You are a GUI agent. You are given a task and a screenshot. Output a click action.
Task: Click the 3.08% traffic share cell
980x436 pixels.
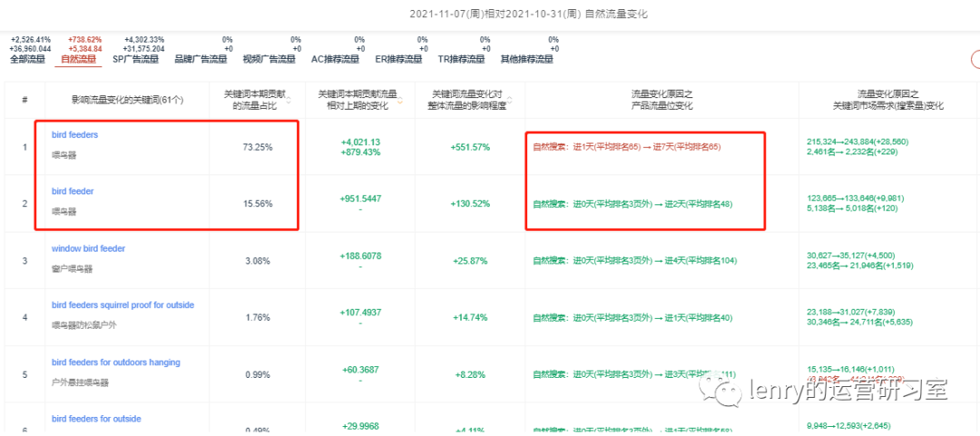point(257,261)
